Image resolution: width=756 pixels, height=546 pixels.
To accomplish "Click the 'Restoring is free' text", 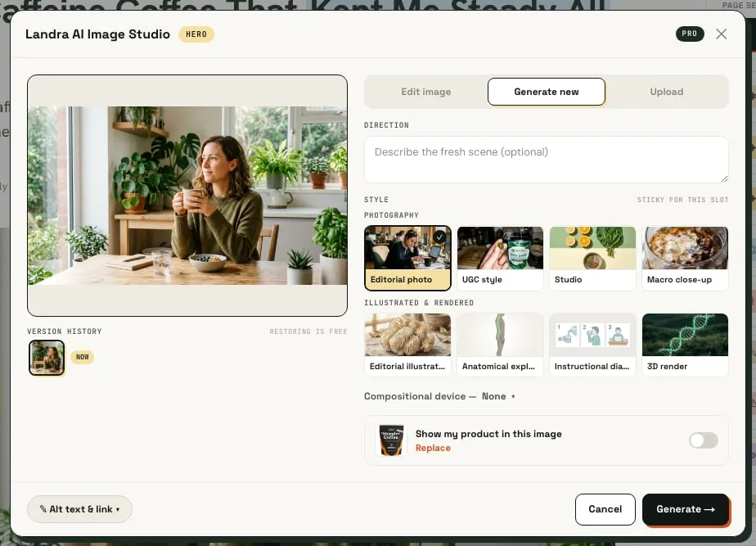I will click(308, 332).
